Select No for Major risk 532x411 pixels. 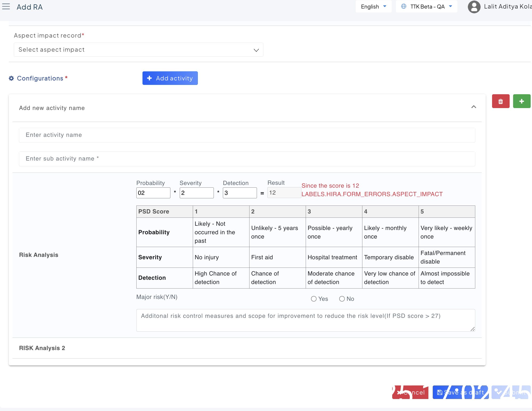[x=342, y=299]
